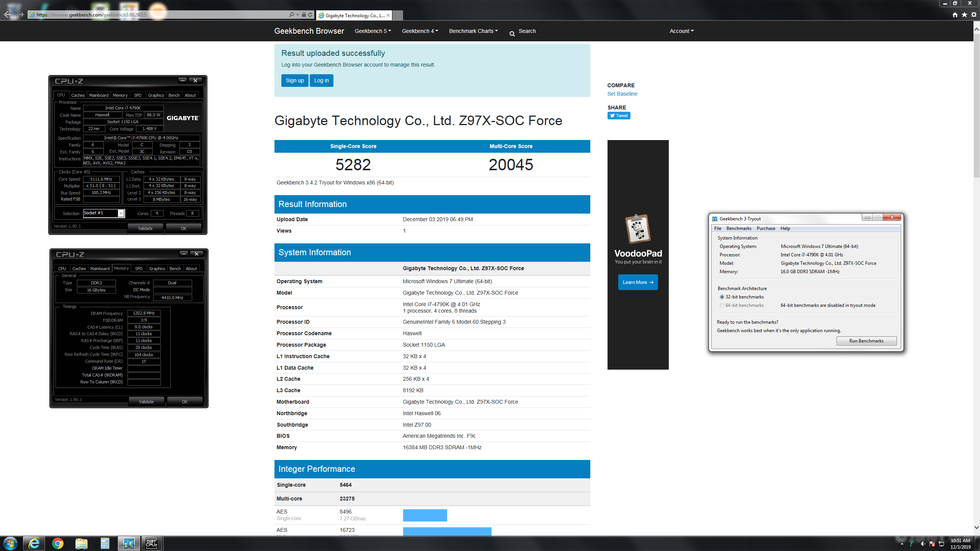
Task: Click the browser Forward arrow button
Action: [21, 15]
